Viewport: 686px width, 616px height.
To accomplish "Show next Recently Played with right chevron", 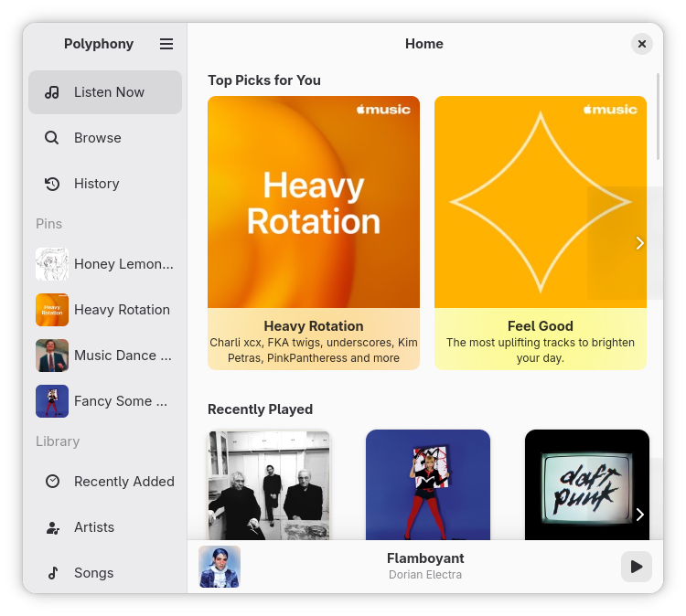I will pos(639,515).
